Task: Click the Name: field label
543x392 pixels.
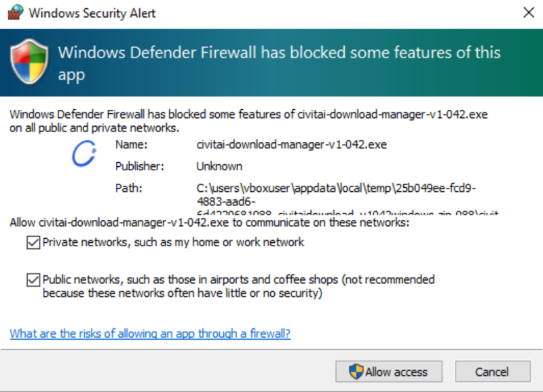Action: tap(131, 144)
